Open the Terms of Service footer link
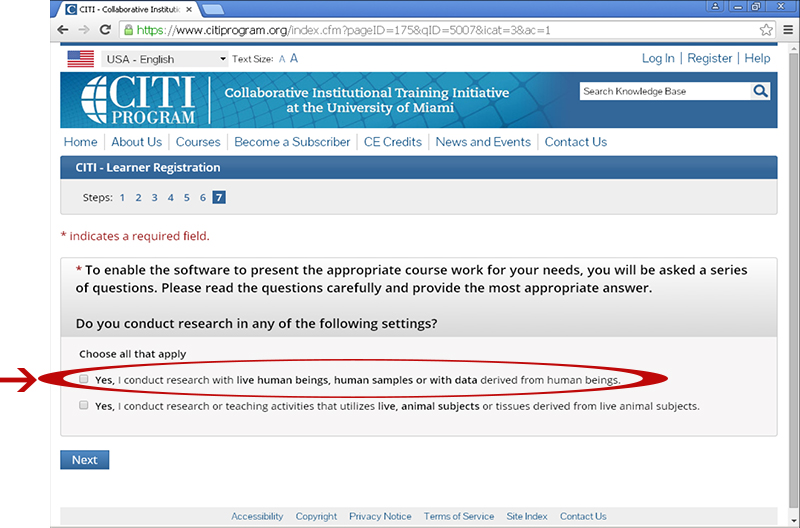Viewport: 800px width, 528px height. (x=459, y=516)
